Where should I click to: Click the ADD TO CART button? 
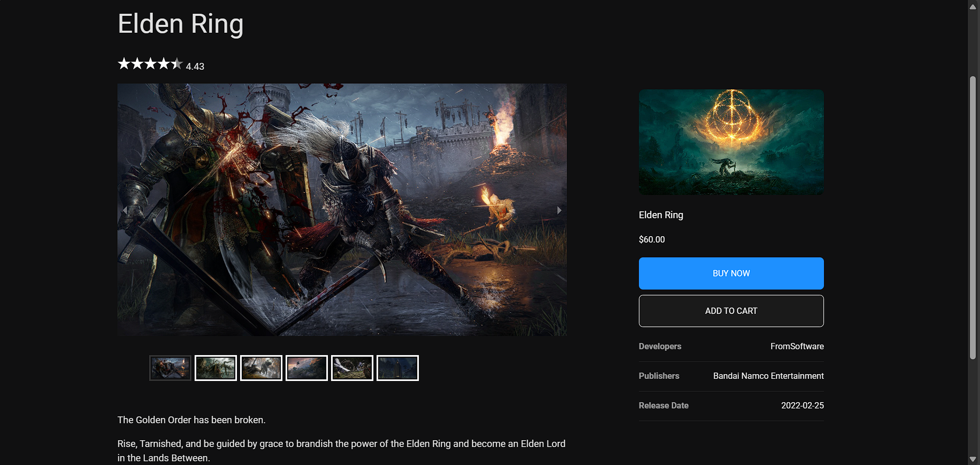731,311
